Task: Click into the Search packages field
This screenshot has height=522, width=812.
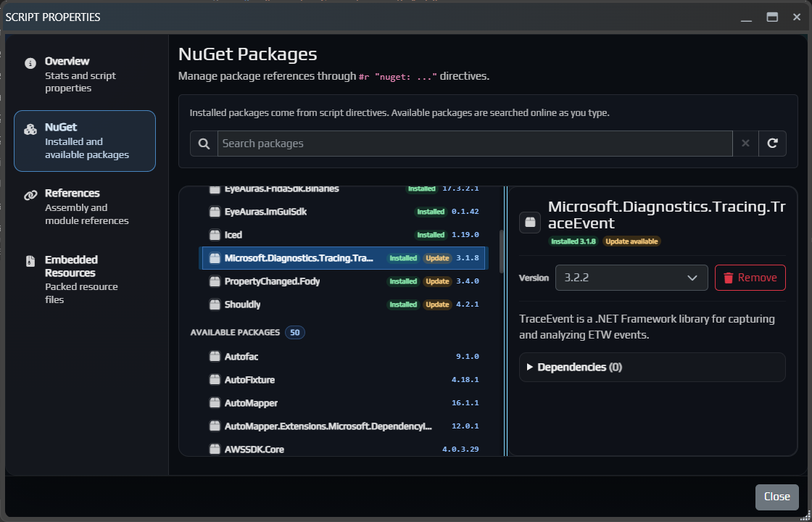Action: click(471, 143)
